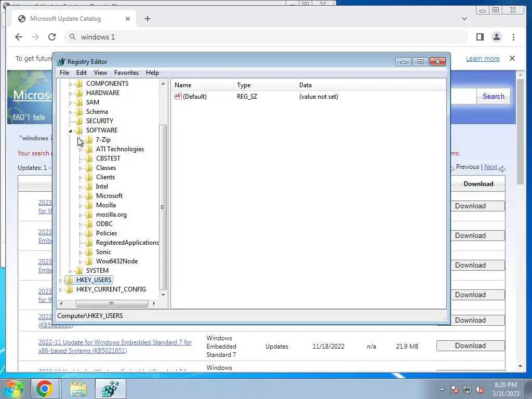Sort values by Data column header
Screen dimensions: 532x399
pos(371,85)
